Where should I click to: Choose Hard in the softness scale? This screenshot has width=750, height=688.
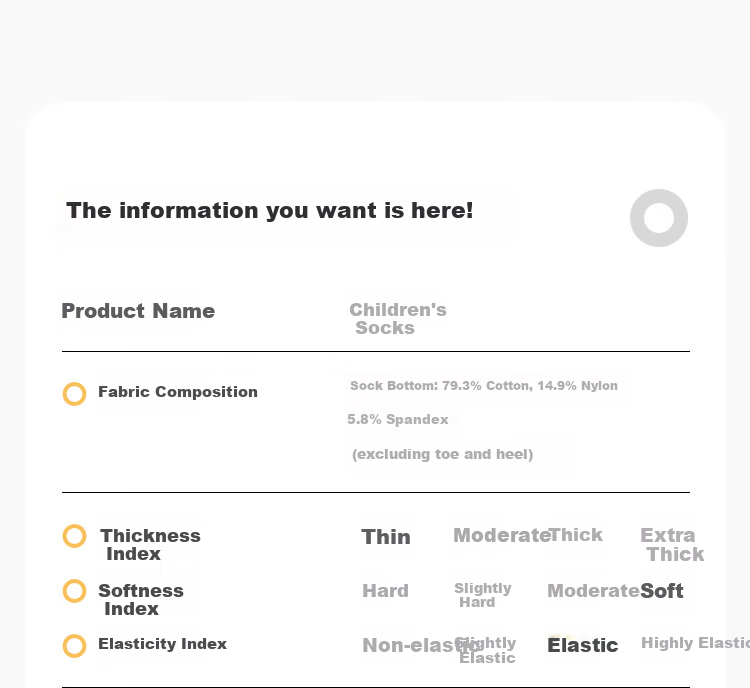tap(386, 591)
